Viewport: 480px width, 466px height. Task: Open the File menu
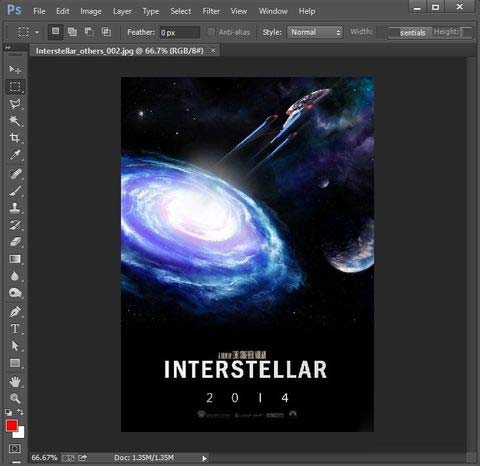39,11
